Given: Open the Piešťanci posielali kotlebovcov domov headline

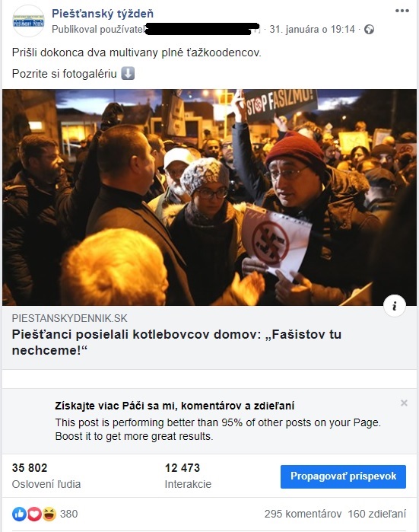Looking at the screenshot, I should tap(176, 342).
